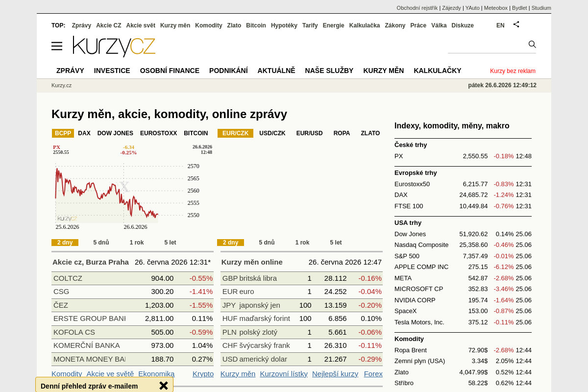588x392 pixels.
Task: Click the Kurzy.cz breadcrumb
Action: pos(61,85)
